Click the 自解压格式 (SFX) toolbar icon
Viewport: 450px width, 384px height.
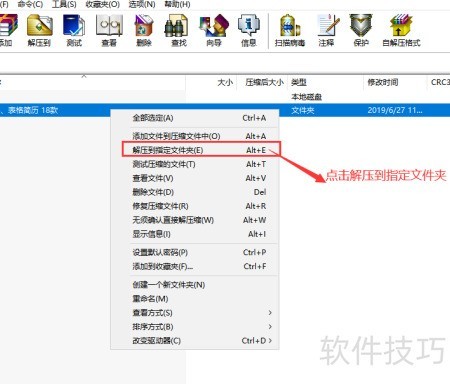pyautogui.click(x=401, y=30)
